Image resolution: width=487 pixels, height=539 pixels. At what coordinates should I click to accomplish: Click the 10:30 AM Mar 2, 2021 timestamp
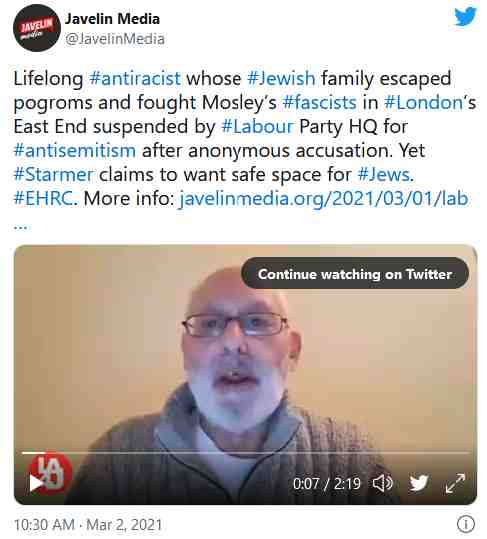coord(88,525)
